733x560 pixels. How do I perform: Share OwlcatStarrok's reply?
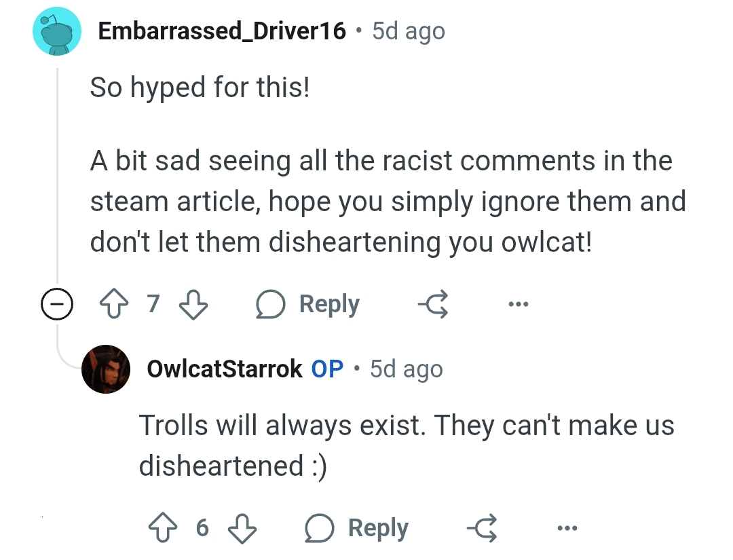point(482,528)
